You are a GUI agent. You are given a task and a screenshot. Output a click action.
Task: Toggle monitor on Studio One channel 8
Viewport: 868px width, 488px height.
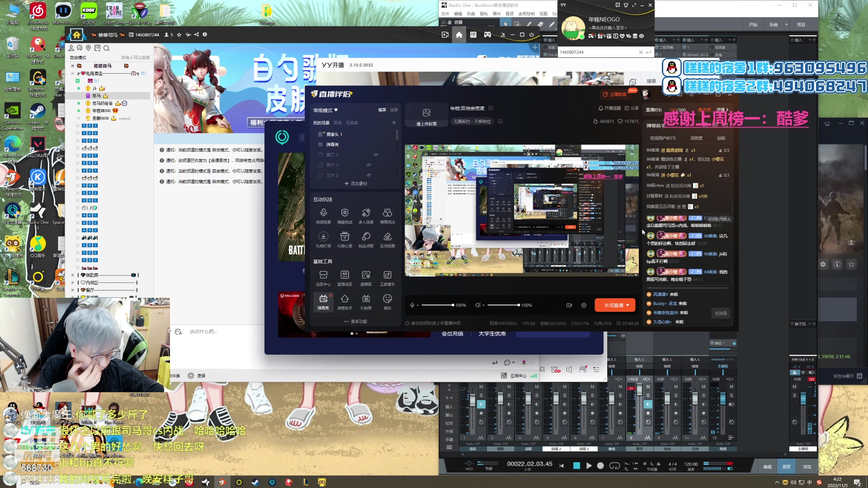[648, 404]
